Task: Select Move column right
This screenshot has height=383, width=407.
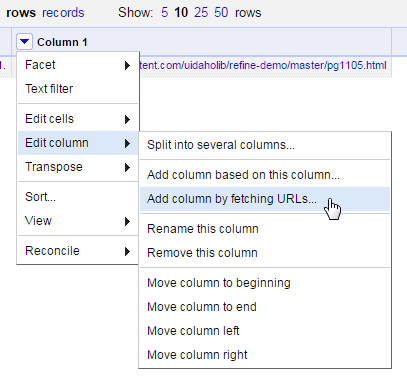Action: 265,355
